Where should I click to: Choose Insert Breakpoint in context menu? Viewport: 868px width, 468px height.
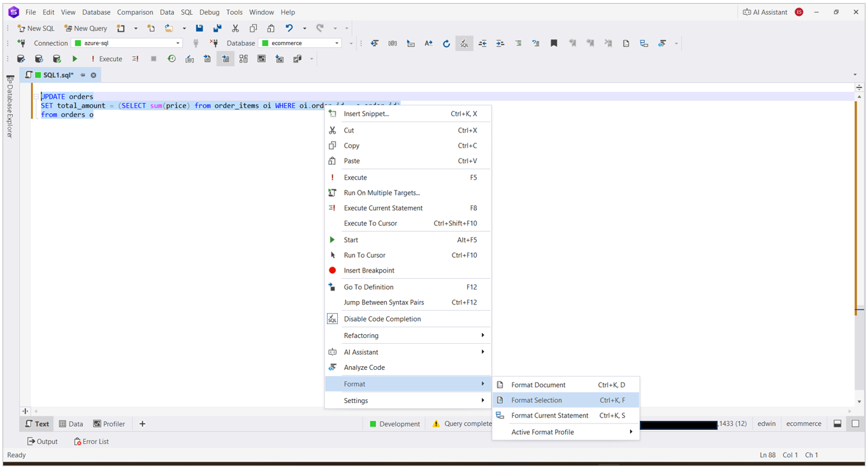(x=408, y=271)
